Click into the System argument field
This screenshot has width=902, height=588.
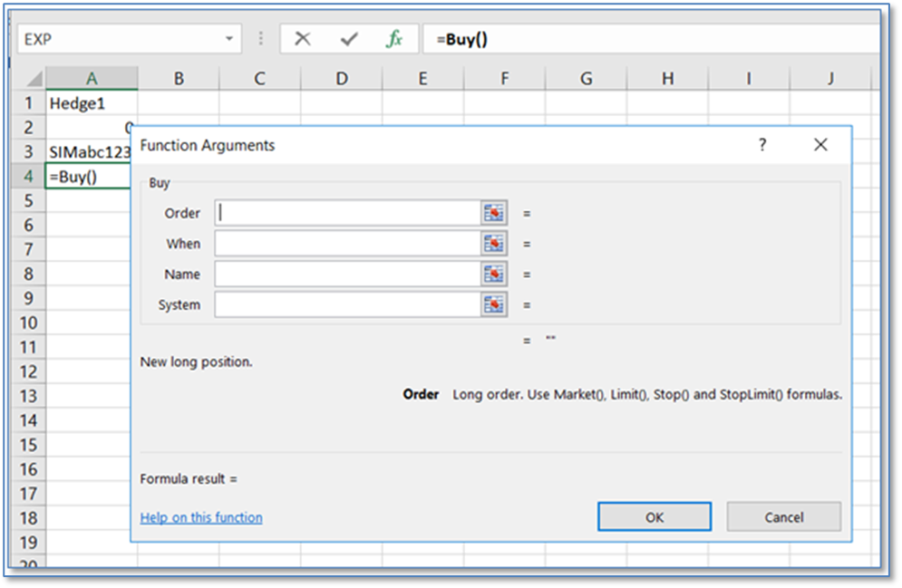tap(347, 305)
